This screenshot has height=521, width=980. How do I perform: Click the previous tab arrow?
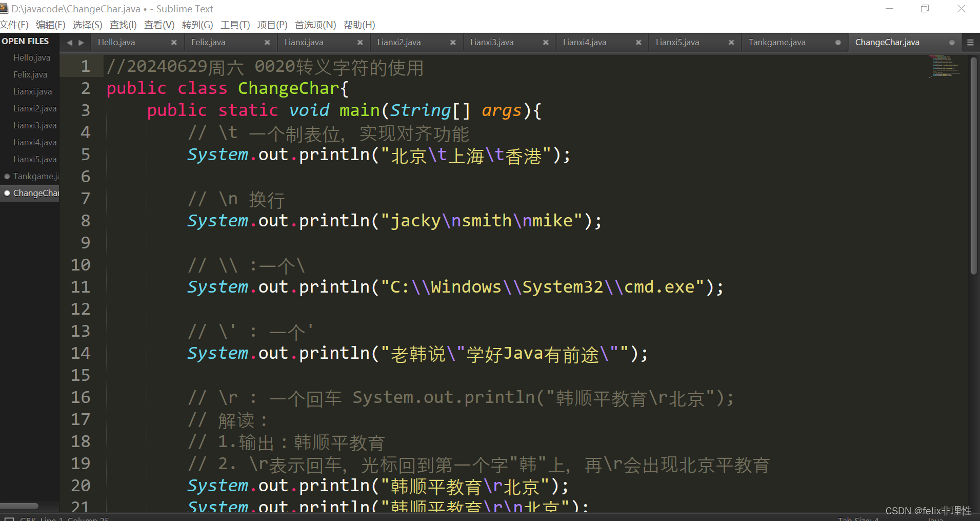(70, 43)
